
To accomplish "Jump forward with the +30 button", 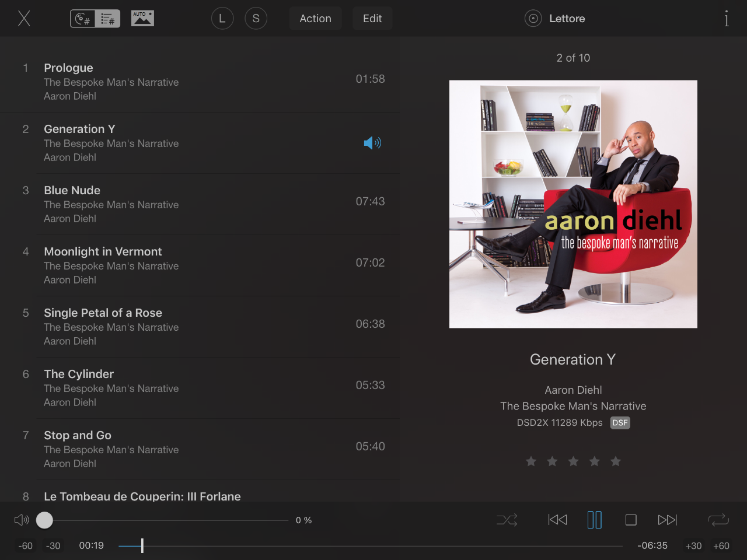I will pos(693,546).
